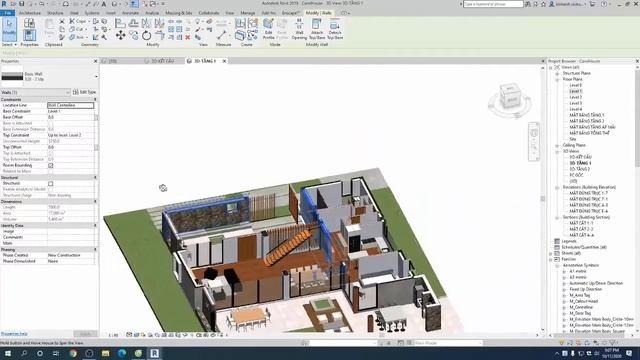Collapse the Floor Plans tree node
640x360 pixels.
[557, 80]
